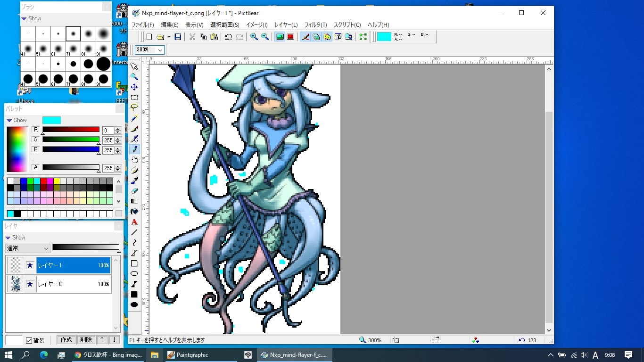Undo the last action

click(229, 37)
